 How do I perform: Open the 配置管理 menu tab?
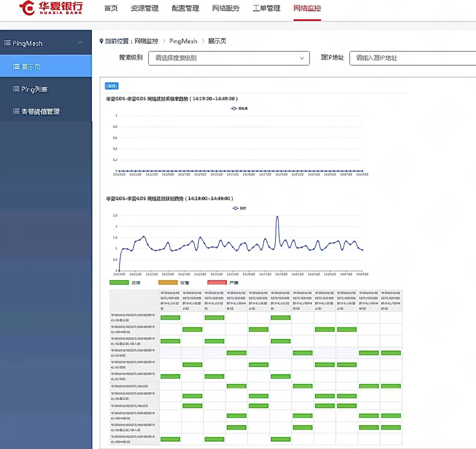(185, 8)
